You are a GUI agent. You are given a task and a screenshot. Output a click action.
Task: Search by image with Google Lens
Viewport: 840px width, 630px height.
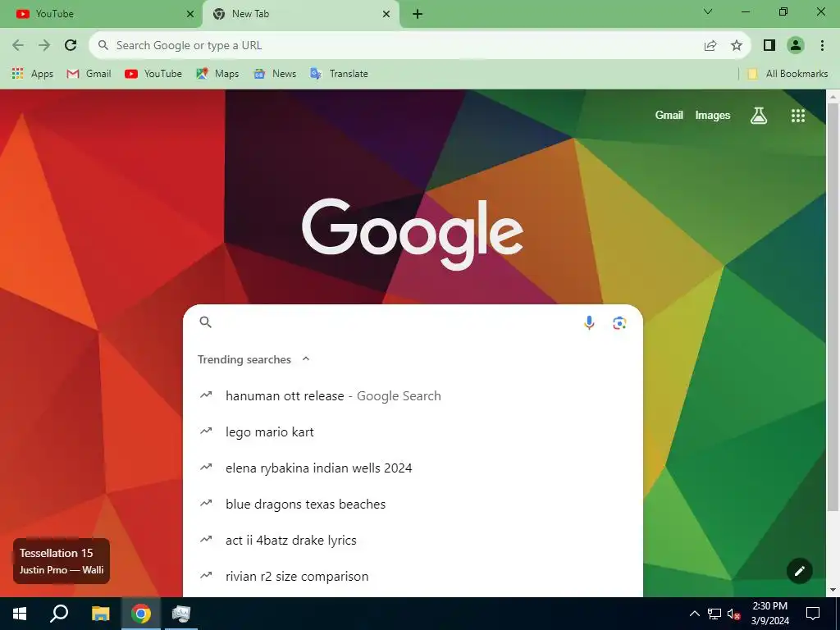[619, 322]
